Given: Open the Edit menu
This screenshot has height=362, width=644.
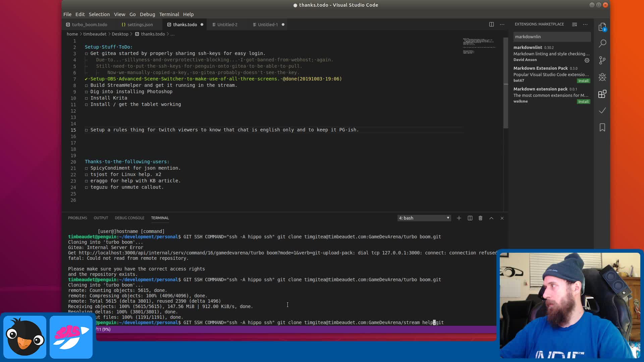Looking at the screenshot, I should pyautogui.click(x=80, y=14).
